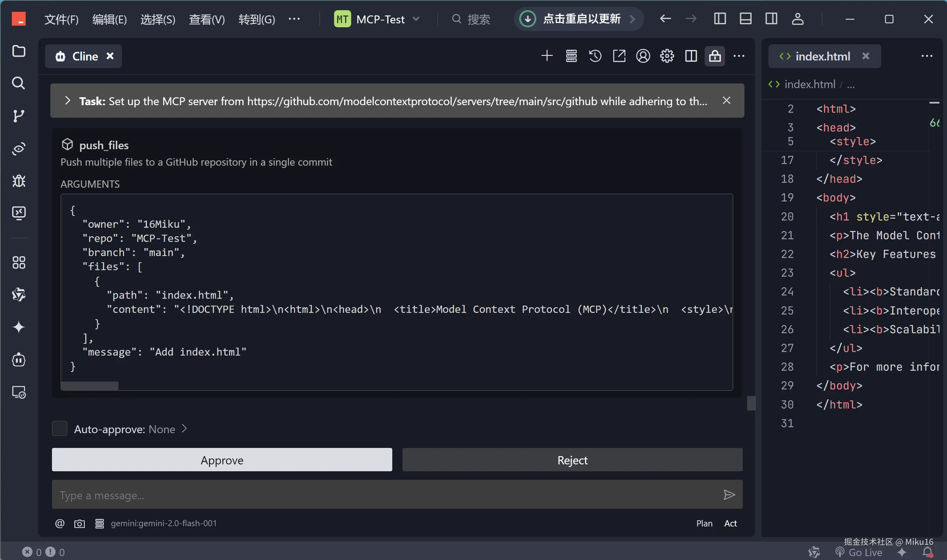Click the sparkle icon in status bar

click(902, 552)
